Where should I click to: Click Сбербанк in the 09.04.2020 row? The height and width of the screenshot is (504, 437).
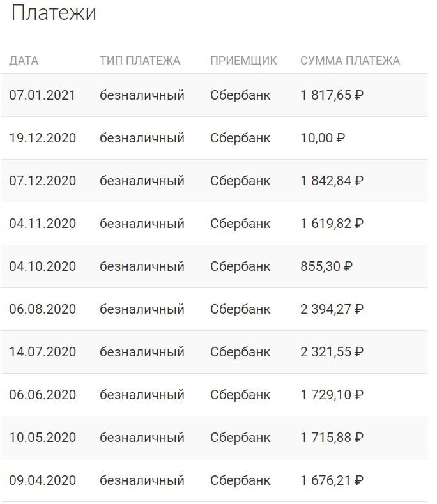click(x=240, y=480)
